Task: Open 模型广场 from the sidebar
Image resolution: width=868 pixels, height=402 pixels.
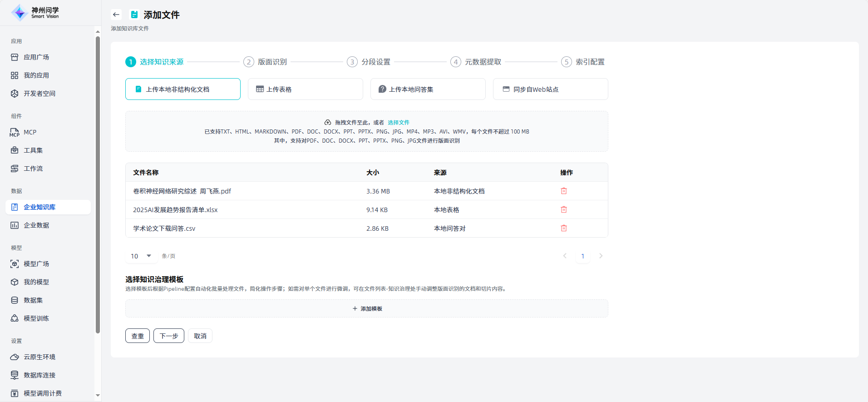Action: click(x=36, y=264)
